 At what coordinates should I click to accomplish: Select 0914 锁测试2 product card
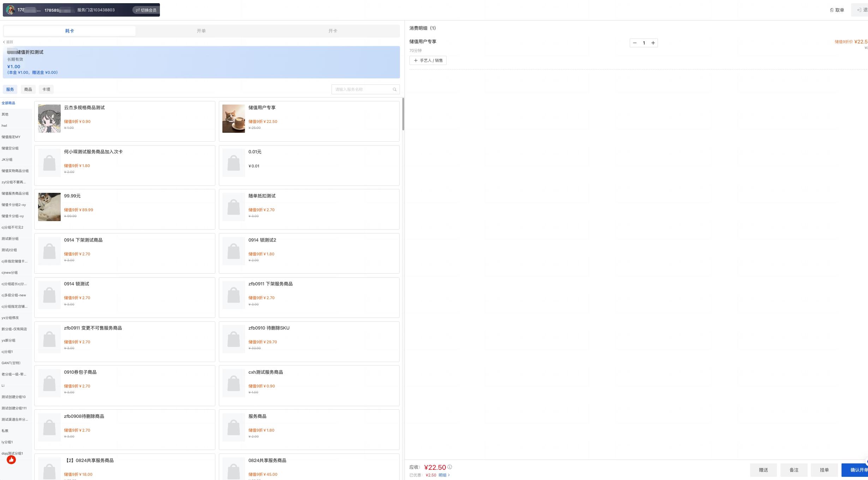coord(309,254)
